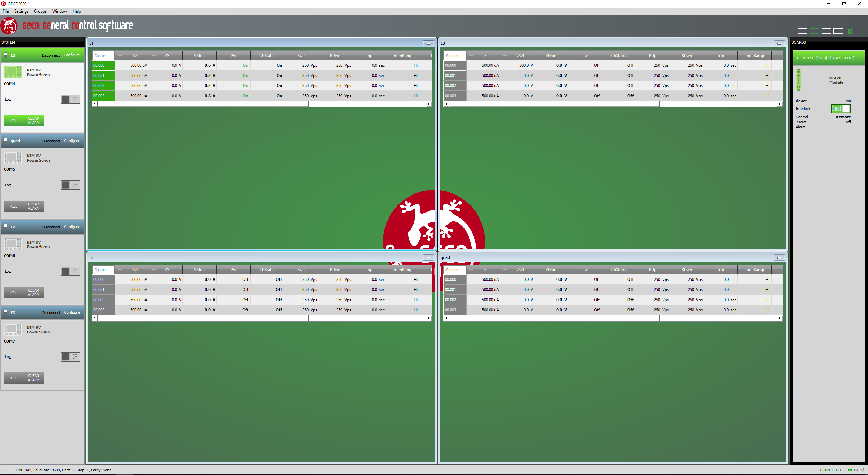The width and height of the screenshot is (868, 475).
Task: Toggle the Interlock Closed switch
Action: pos(841,109)
